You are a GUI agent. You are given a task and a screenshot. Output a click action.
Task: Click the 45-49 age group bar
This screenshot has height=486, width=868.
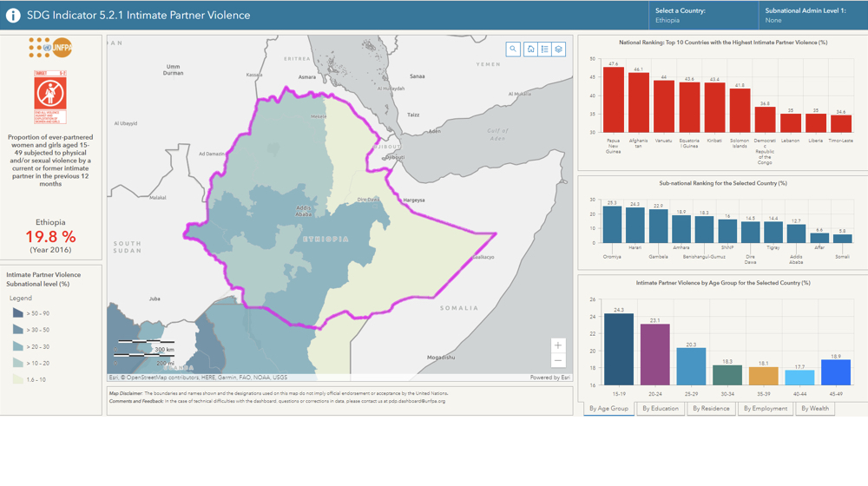click(836, 372)
